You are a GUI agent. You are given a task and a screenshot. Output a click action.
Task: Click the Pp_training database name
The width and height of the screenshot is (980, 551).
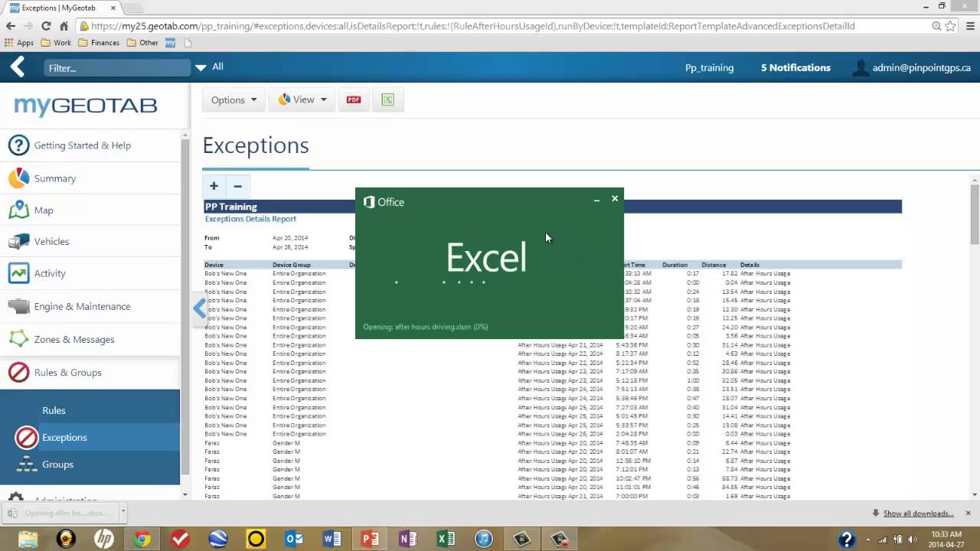[x=709, y=67]
